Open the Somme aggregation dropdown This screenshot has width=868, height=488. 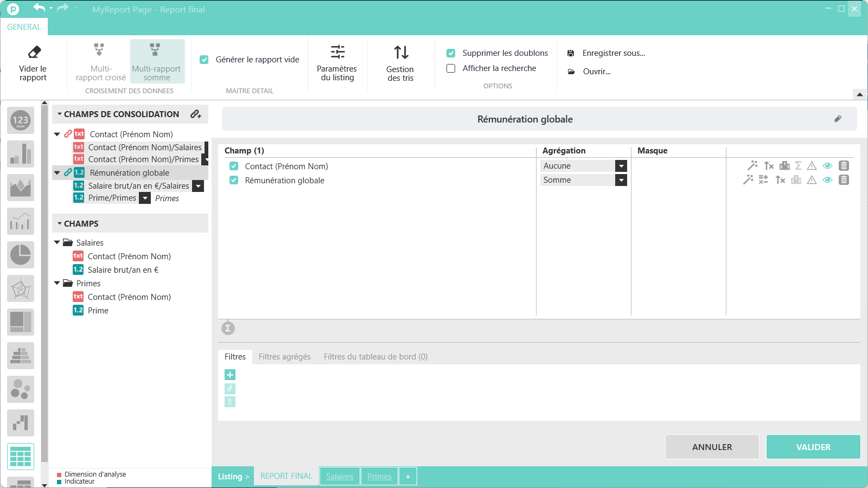point(621,180)
